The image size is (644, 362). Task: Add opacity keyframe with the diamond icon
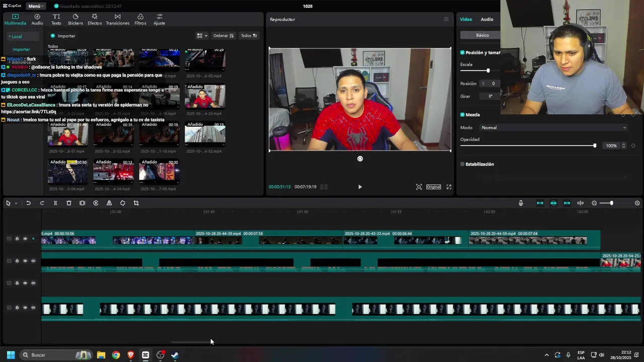tap(633, 146)
